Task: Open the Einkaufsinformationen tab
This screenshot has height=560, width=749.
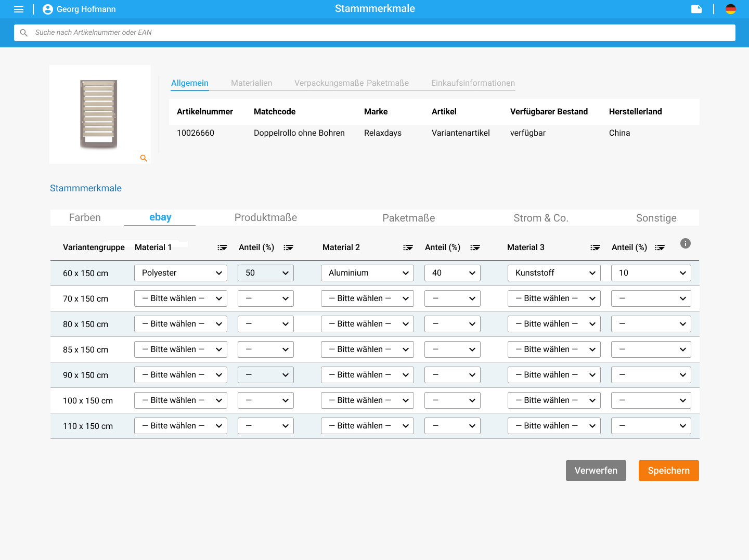Action: [473, 83]
